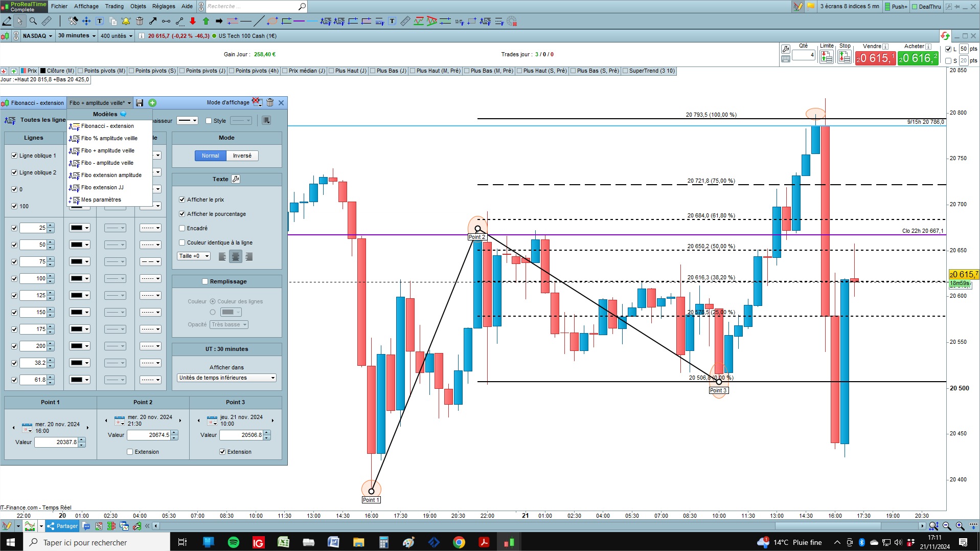Open the Fibo + amplitude veille template dropdown

[x=100, y=103]
